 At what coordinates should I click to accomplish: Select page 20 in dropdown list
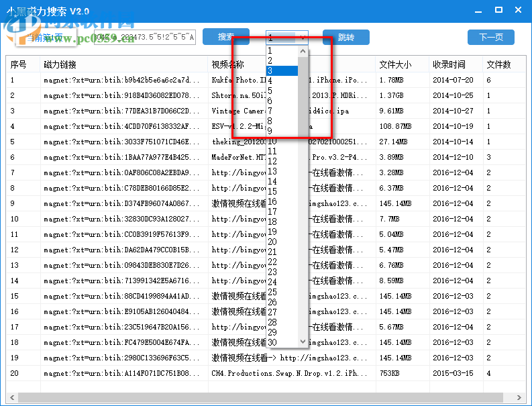pyautogui.click(x=282, y=242)
